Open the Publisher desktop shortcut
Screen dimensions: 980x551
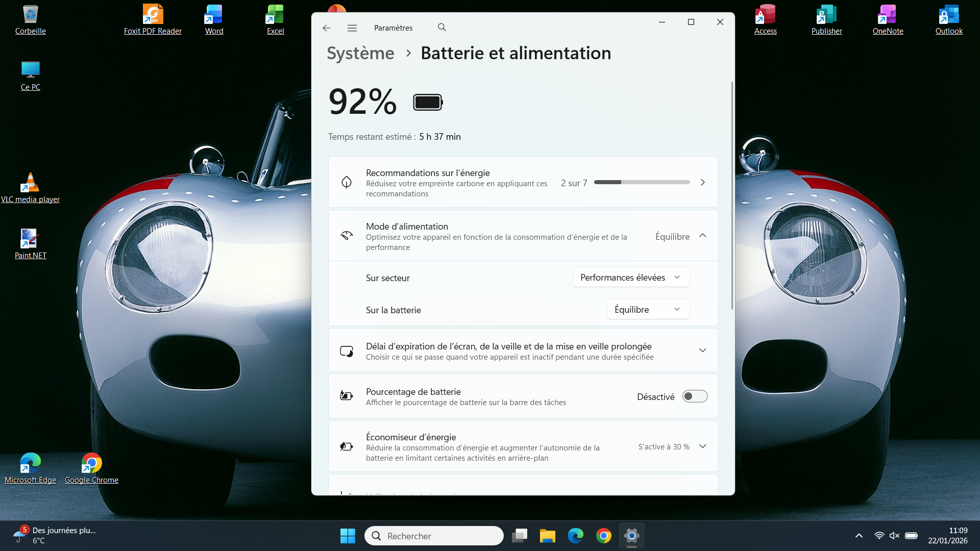click(827, 20)
